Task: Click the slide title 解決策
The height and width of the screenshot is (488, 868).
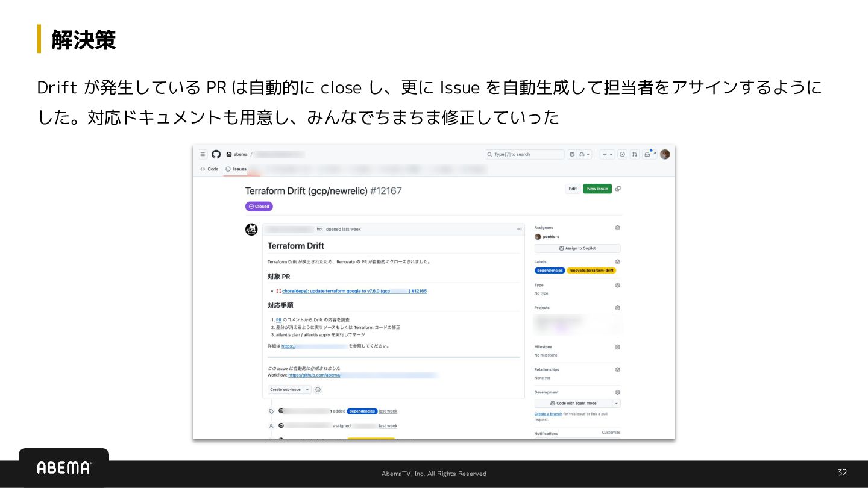Action: [84, 40]
